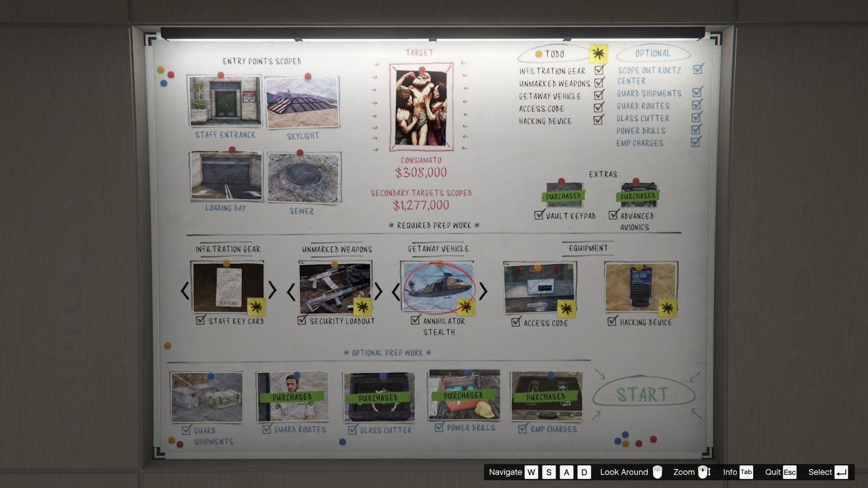This screenshot has width=868, height=488.
Task: Click the $308,000 Consumato value
Action: pos(421,173)
